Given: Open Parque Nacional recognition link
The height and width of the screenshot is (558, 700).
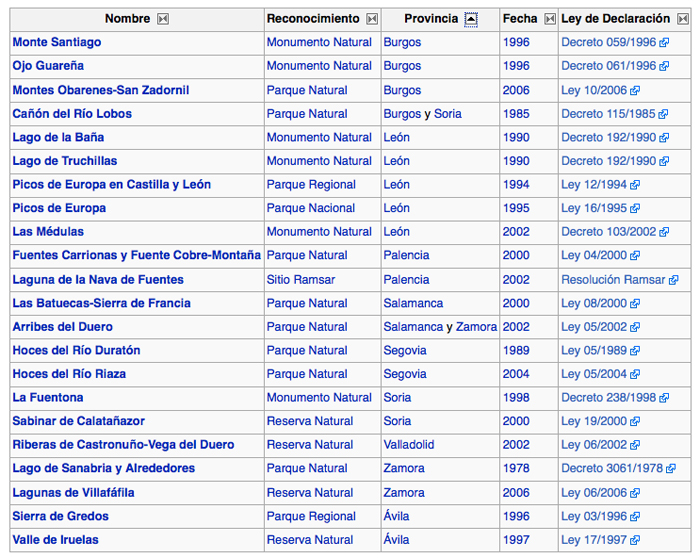Looking at the screenshot, I should (311, 208).
